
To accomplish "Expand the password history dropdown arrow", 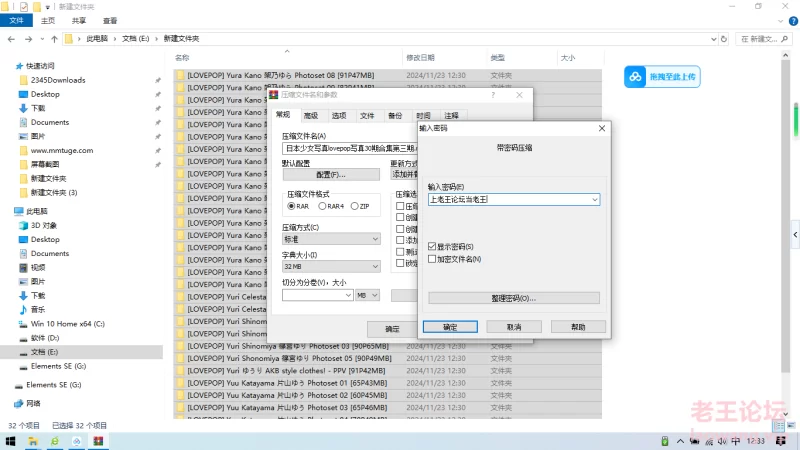I will pyautogui.click(x=594, y=199).
